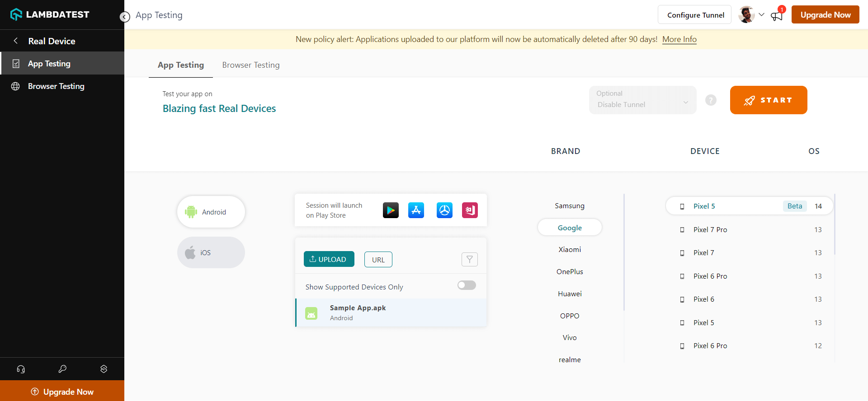Viewport: 868px width, 401px height.
Task: Click the DEVICE column header
Action: pos(705,151)
